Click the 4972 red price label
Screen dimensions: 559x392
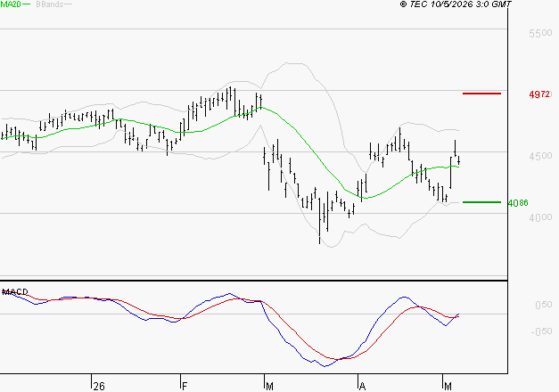(539, 94)
